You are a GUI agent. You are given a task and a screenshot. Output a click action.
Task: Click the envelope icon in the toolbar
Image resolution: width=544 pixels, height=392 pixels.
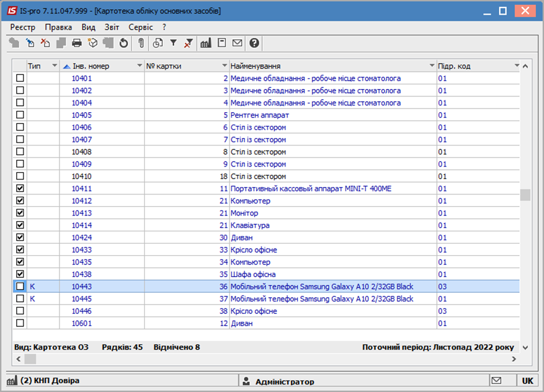pos(237,43)
